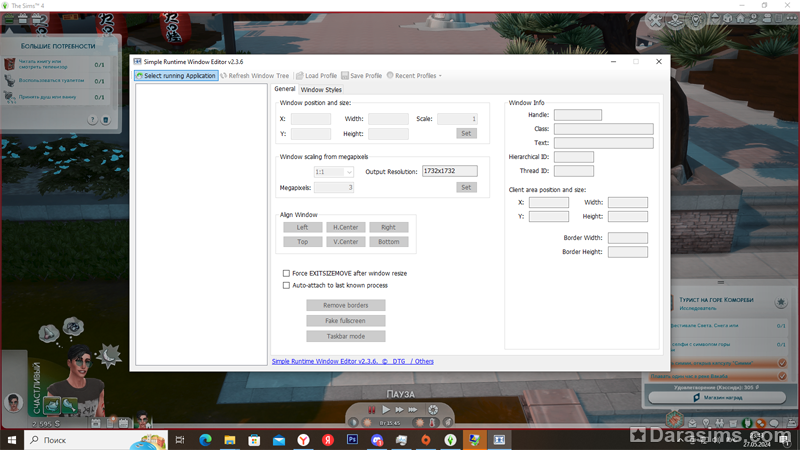
Task: Click the Right align button
Action: (388, 227)
